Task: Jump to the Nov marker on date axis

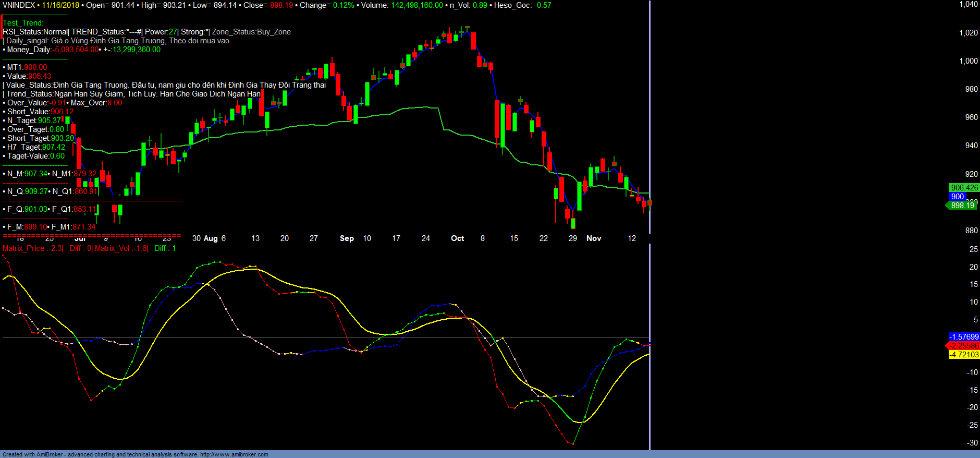Action: [594, 238]
